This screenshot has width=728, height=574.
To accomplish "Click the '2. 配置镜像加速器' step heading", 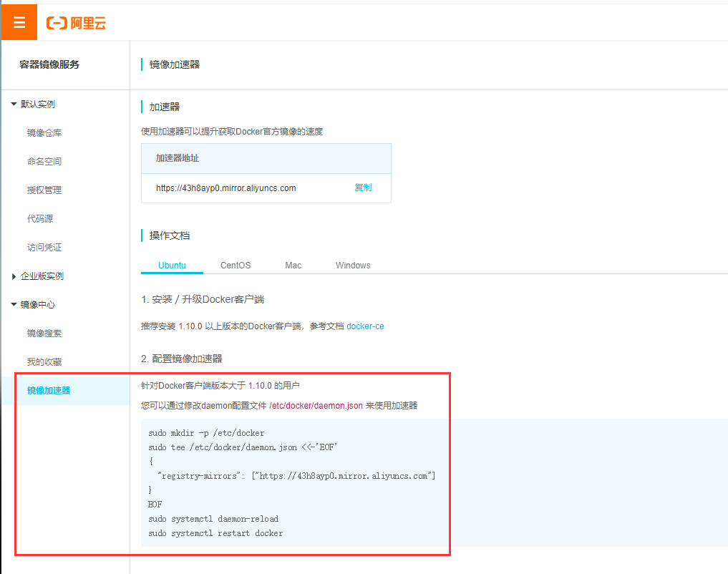I will (x=182, y=359).
